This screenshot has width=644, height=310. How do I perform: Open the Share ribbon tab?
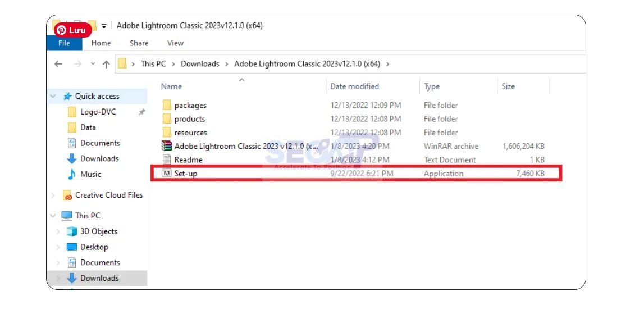[x=139, y=43]
